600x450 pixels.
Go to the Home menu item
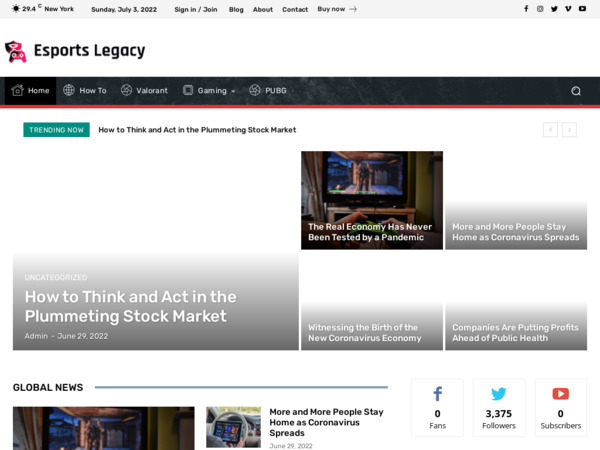[31, 91]
